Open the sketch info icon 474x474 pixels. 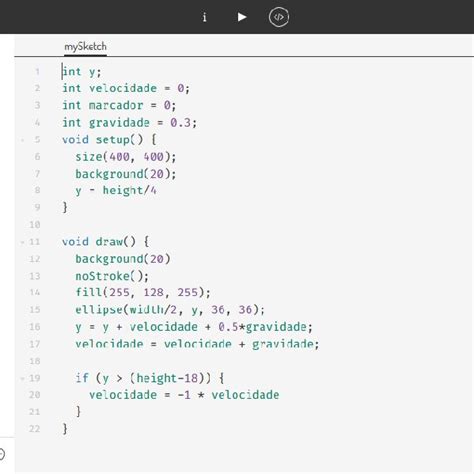click(x=204, y=17)
